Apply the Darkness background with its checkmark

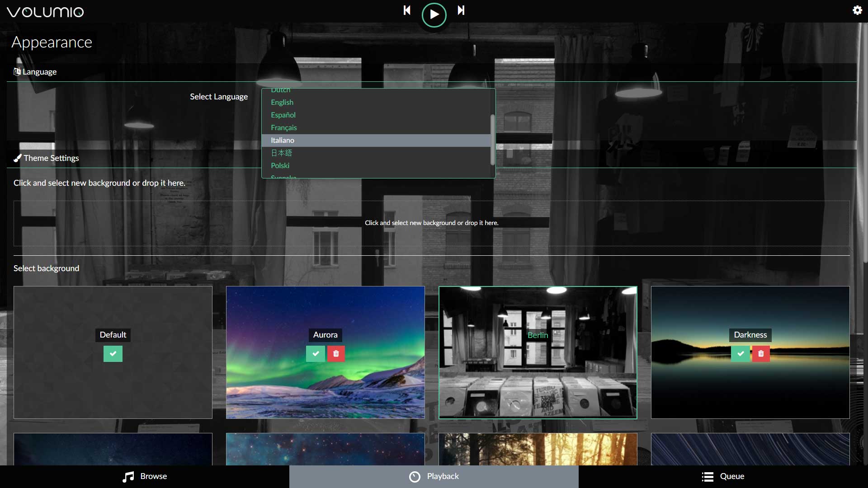740,354
